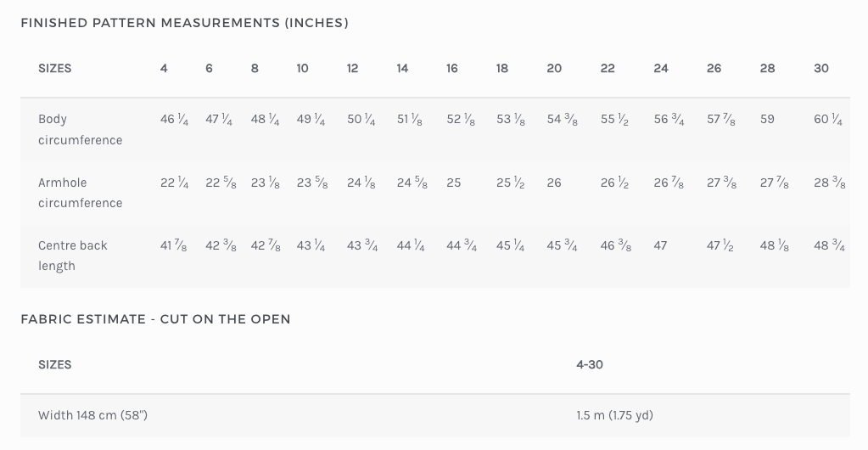The image size is (868, 450).
Task: Click body circumference value for size 4
Action: coord(174,120)
